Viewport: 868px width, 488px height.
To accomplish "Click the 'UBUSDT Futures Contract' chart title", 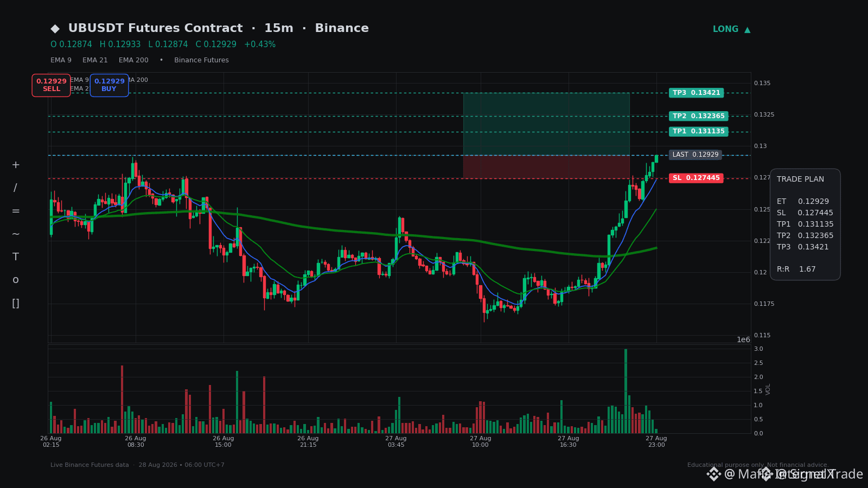I will [155, 28].
